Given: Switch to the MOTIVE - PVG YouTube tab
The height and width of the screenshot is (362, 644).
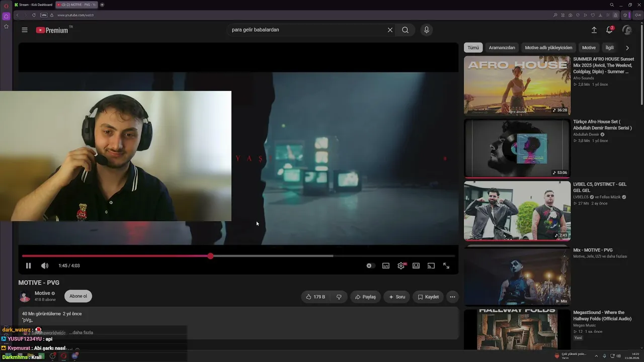Looking at the screenshot, I should (x=76, y=5).
